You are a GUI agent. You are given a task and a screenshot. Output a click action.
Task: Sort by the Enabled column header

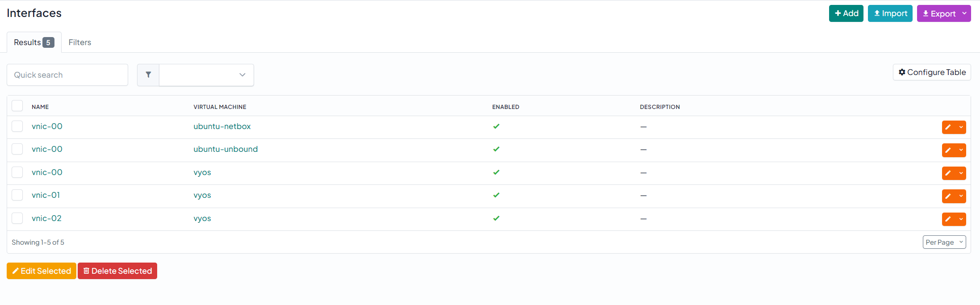tap(505, 107)
